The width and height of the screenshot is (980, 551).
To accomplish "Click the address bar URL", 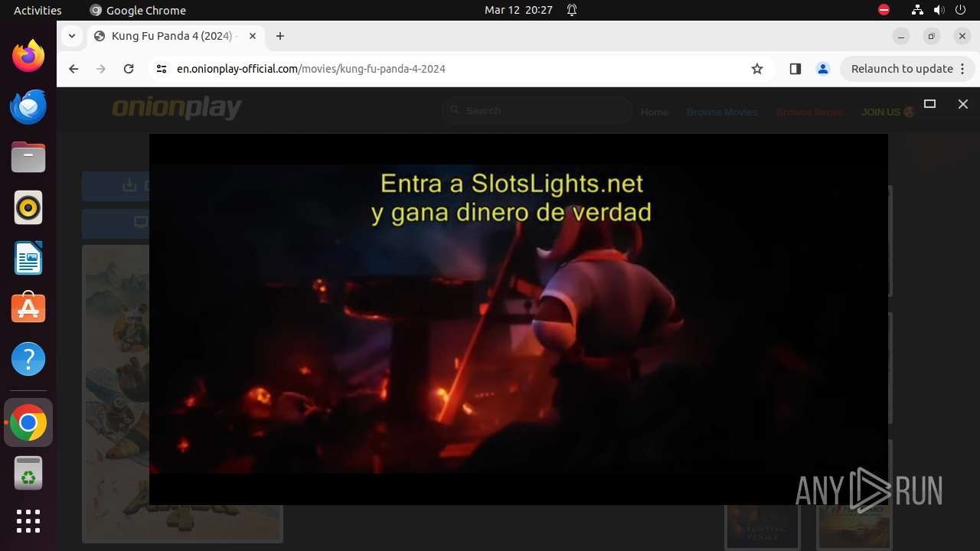I will [311, 69].
